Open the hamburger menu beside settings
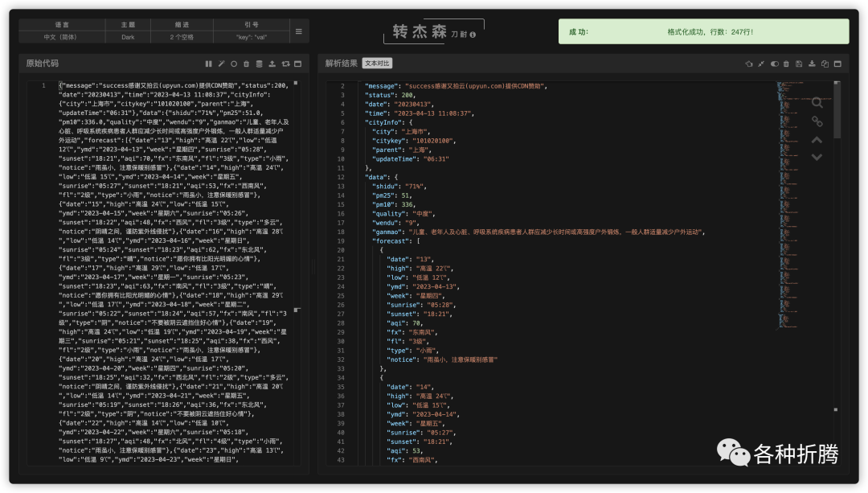This screenshot has width=868, height=493. pos(299,31)
